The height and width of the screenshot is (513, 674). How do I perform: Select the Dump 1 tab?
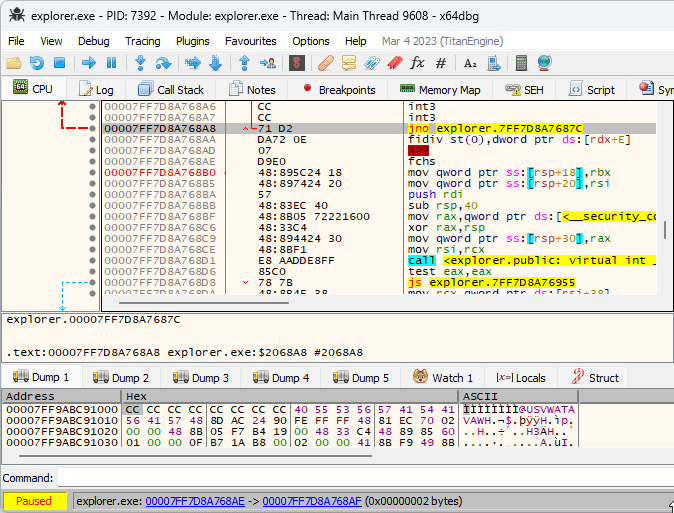point(41,377)
